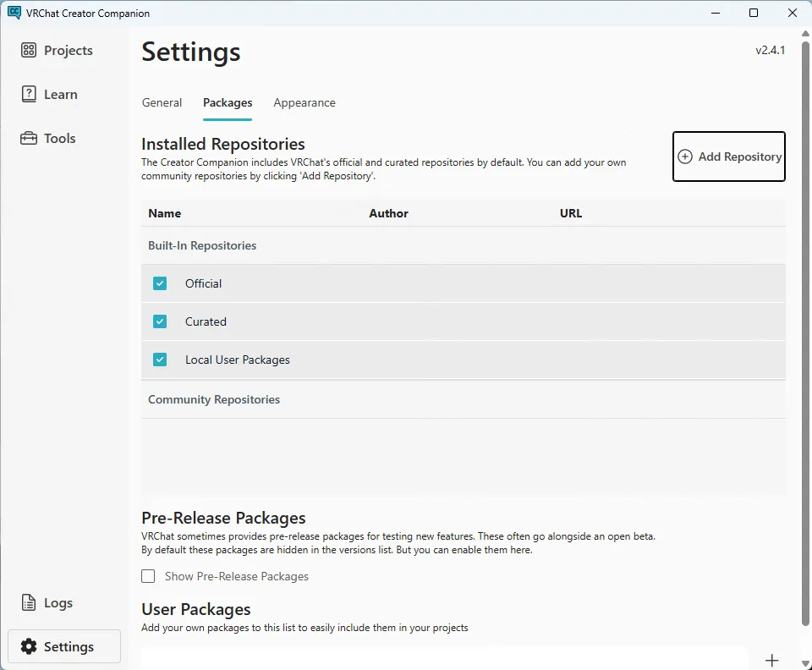Select the Packages settings tab

(x=228, y=102)
